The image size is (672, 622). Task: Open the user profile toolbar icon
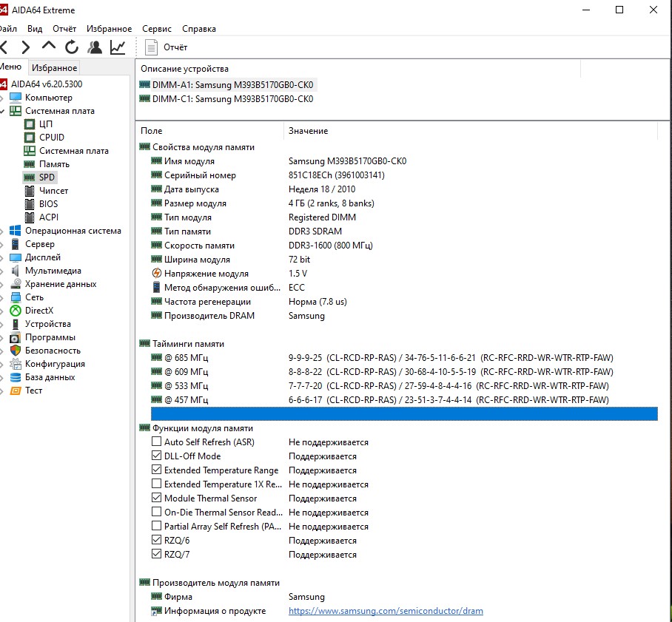click(95, 47)
